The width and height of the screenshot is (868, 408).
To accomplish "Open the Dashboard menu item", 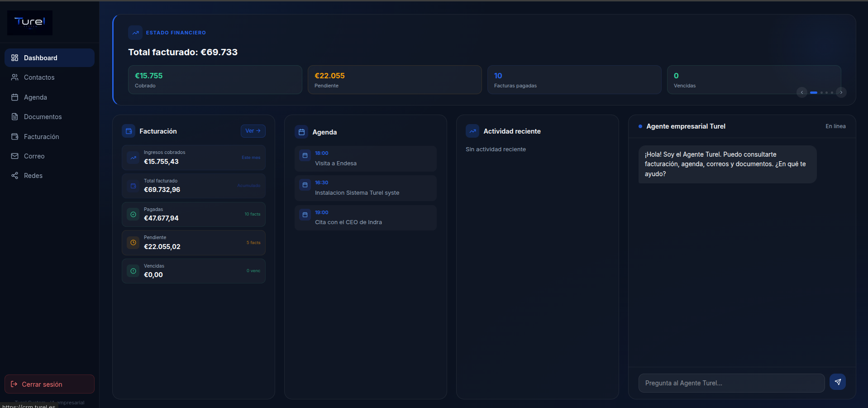I will pyautogui.click(x=49, y=58).
